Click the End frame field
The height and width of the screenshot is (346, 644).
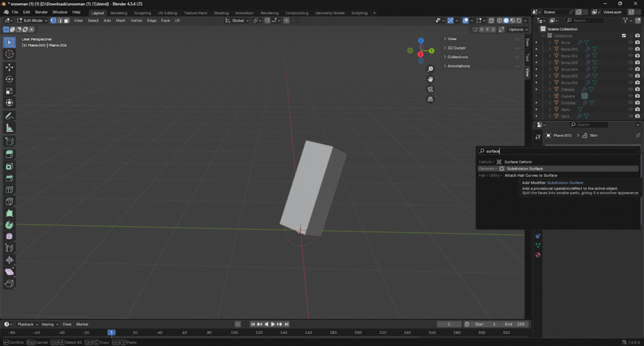point(514,324)
